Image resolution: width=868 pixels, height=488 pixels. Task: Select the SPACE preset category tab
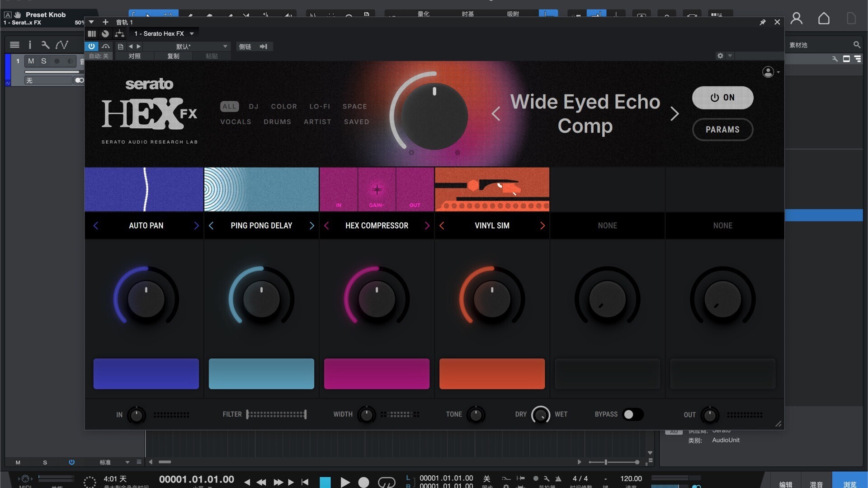(x=354, y=106)
